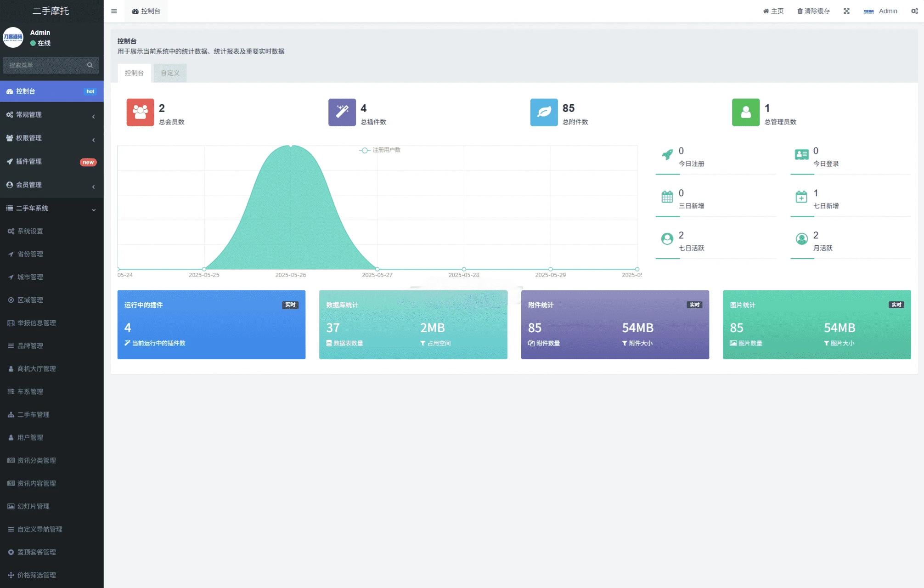Toggle sidebar with the hamburger menu icon

pyautogui.click(x=114, y=11)
